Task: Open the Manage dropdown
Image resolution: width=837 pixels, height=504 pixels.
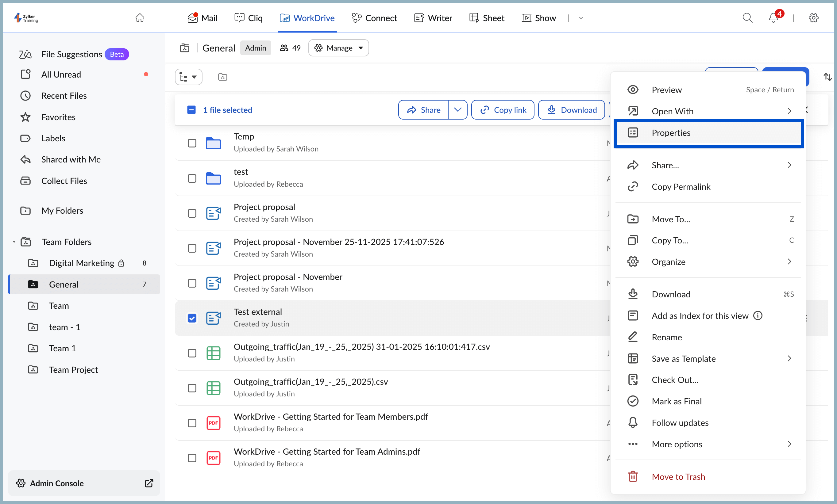Action: coord(338,48)
